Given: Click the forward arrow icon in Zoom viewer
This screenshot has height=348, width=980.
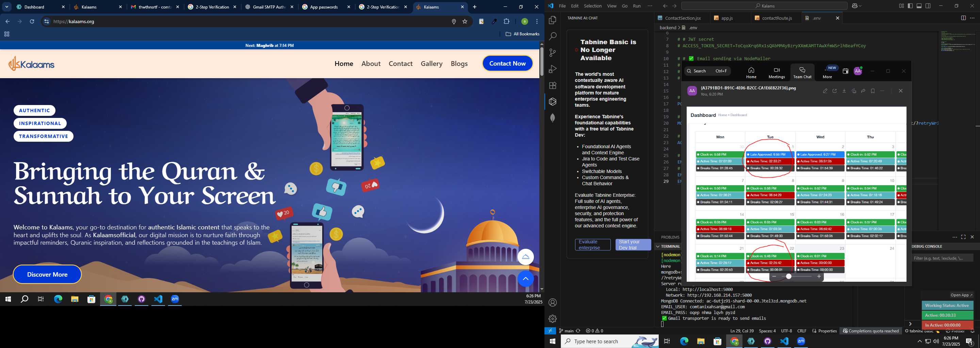Looking at the screenshot, I should [x=863, y=91].
